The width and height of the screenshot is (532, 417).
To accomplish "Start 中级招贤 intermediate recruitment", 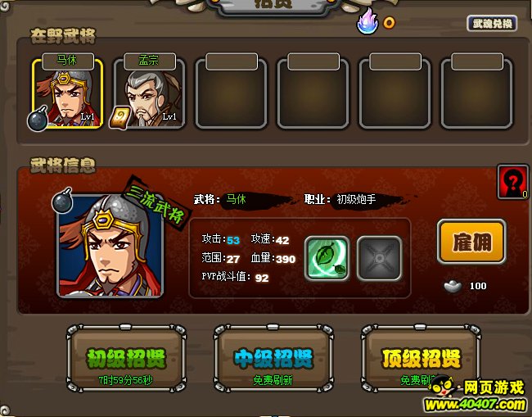I will 273,358.
